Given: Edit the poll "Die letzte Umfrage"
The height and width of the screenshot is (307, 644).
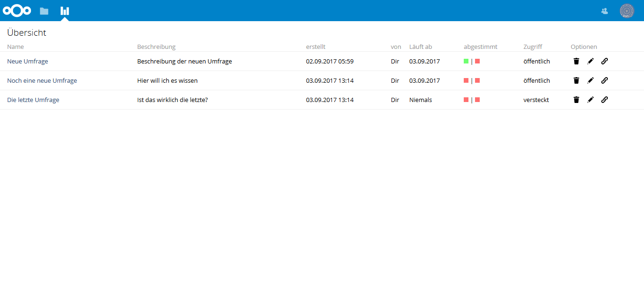Looking at the screenshot, I should (590, 100).
